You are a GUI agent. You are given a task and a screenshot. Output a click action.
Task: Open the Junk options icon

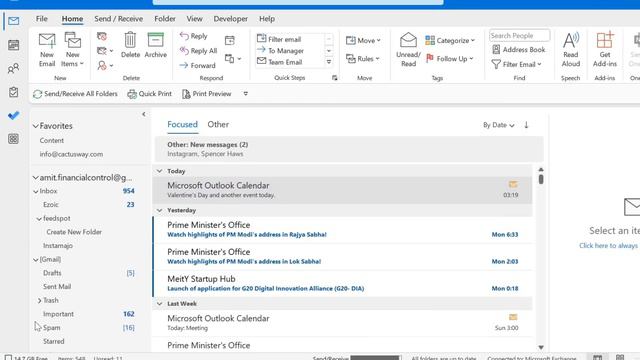pos(105,65)
